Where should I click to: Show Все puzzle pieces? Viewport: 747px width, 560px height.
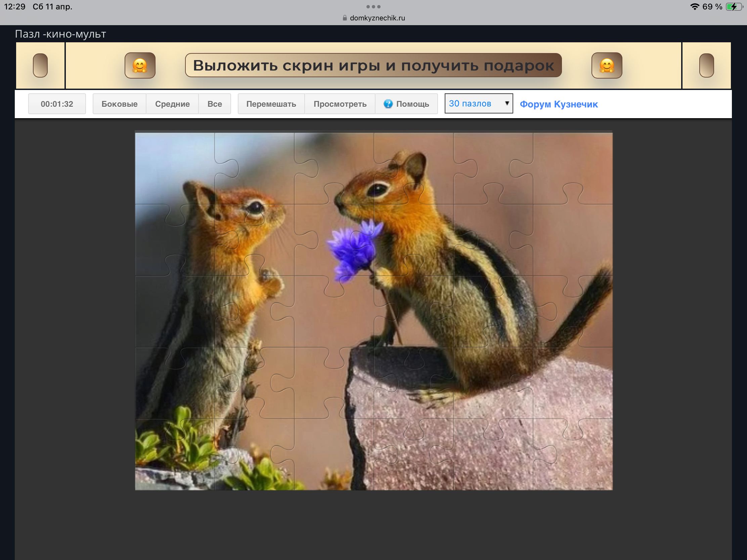tap(214, 104)
